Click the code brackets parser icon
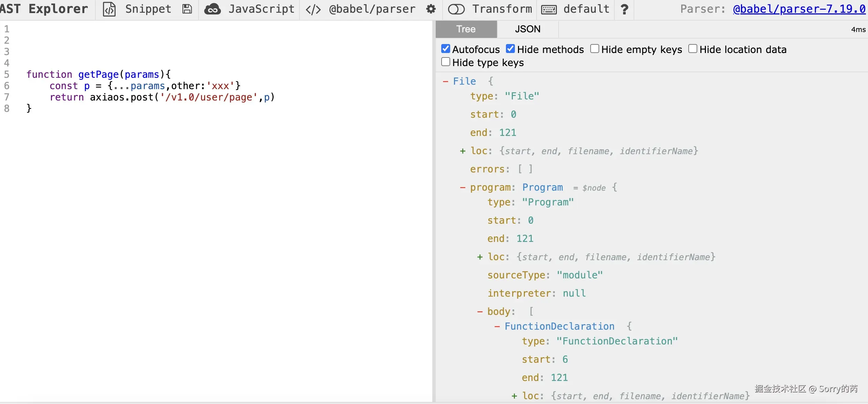Image resolution: width=868 pixels, height=404 pixels. pos(313,9)
